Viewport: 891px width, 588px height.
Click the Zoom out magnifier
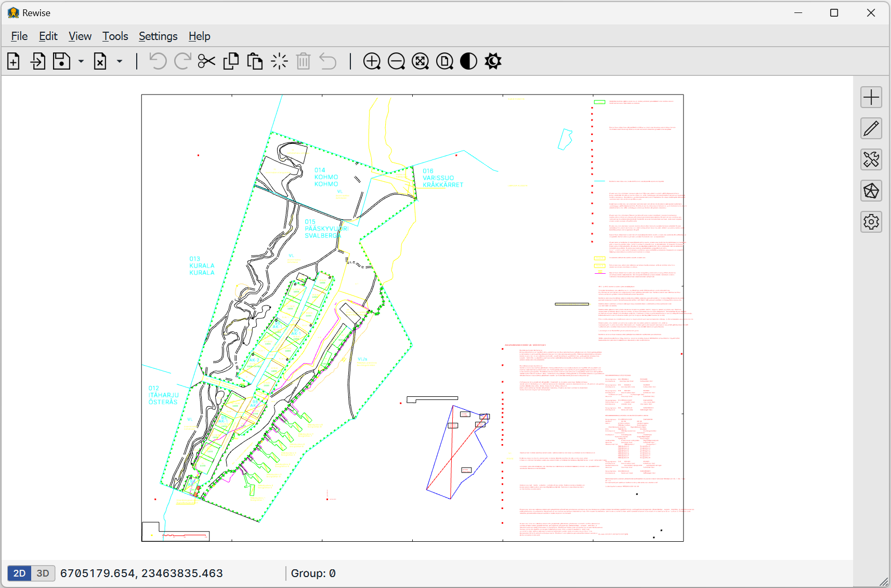click(396, 61)
